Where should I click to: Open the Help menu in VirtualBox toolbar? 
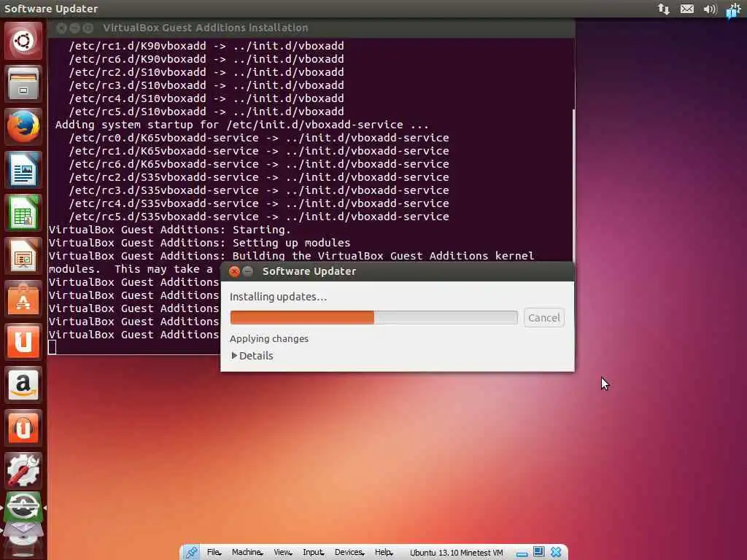(x=384, y=553)
